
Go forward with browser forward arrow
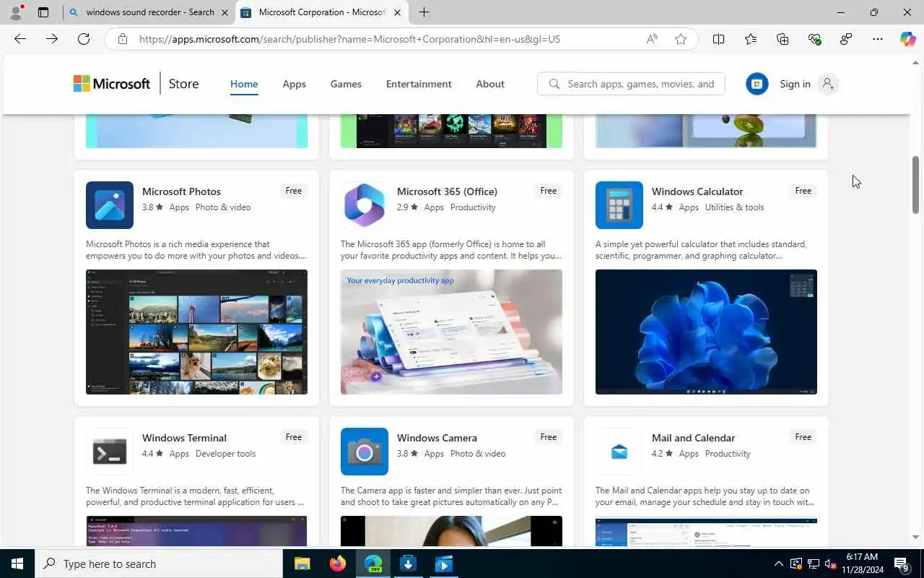[52, 39]
